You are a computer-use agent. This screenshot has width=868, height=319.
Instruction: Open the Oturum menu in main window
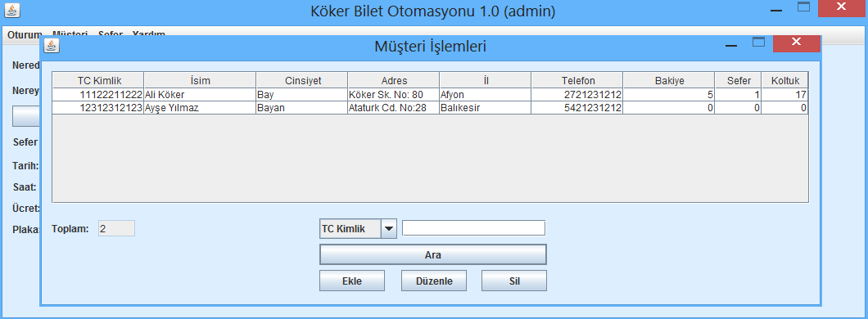point(25,34)
